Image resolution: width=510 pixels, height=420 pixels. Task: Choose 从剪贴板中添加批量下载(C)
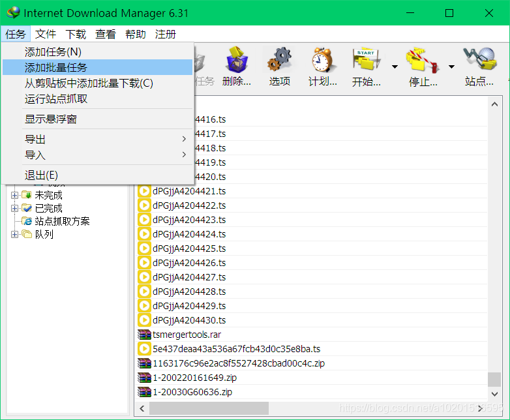98,83
